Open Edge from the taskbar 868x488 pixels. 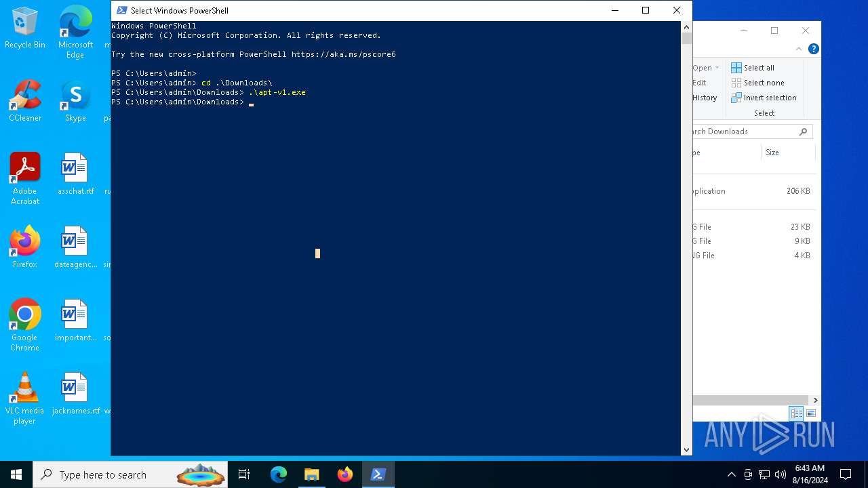point(279,474)
